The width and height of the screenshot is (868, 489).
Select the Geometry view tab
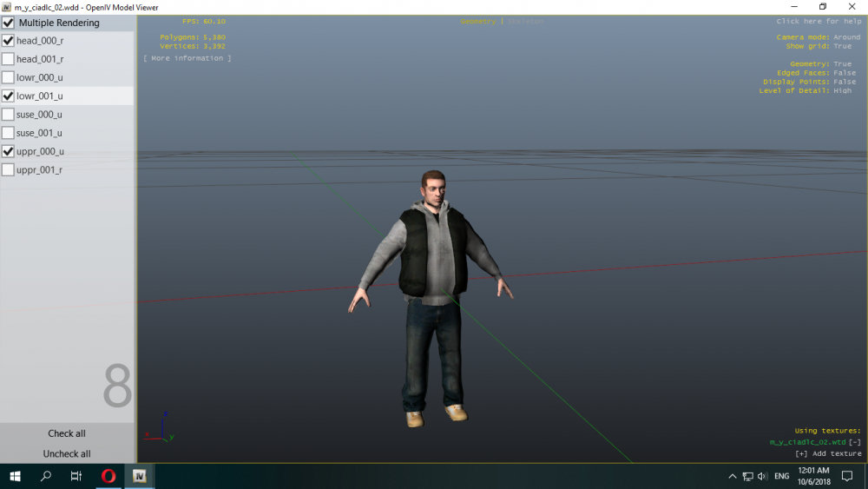[478, 21]
